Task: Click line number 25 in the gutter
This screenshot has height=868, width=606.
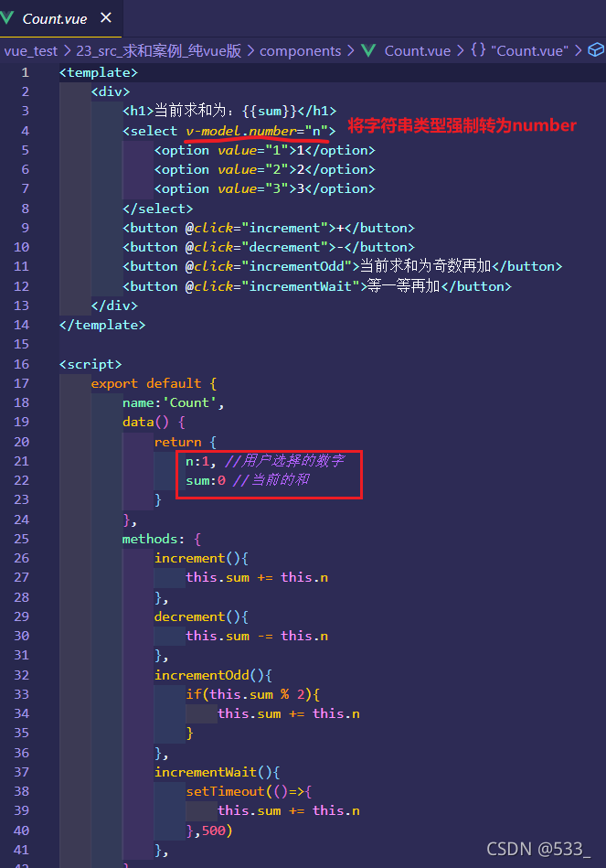Action: [22, 539]
